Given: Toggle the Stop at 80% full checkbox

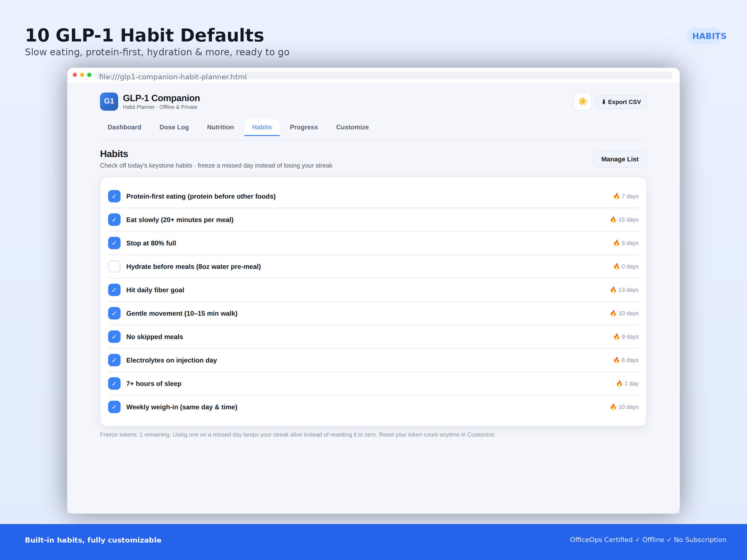Looking at the screenshot, I should tap(114, 243).
